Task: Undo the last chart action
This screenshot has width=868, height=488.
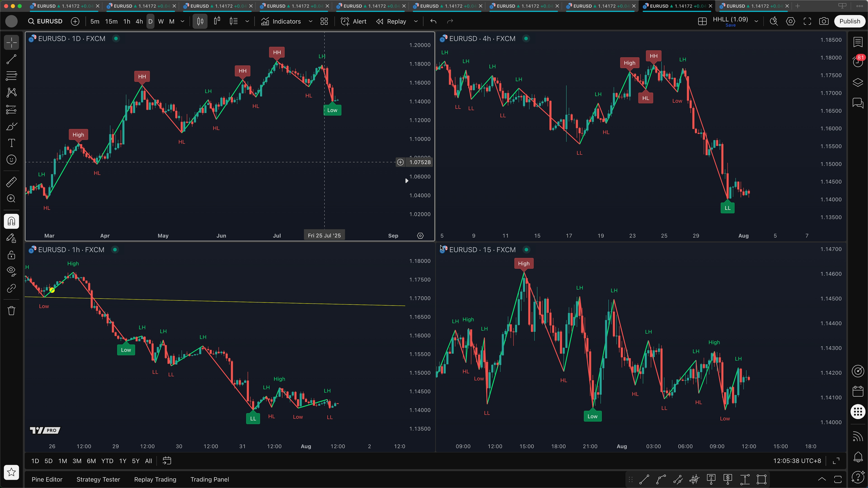Action: click(x=433, y=21)
